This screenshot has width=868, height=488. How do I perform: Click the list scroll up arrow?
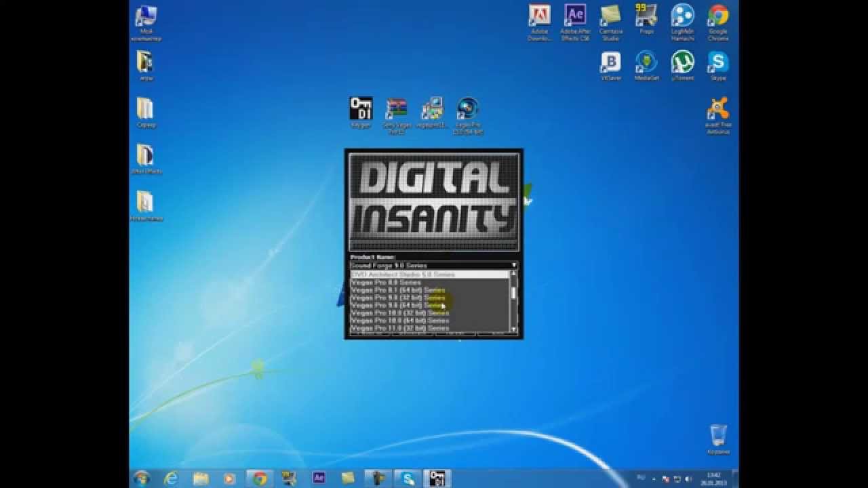[513, 274]
